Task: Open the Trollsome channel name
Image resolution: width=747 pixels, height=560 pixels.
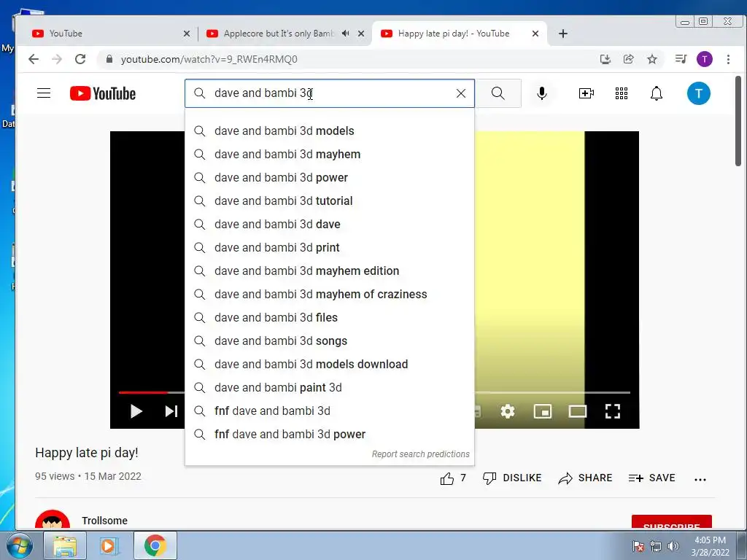Action: coord(104,521)
